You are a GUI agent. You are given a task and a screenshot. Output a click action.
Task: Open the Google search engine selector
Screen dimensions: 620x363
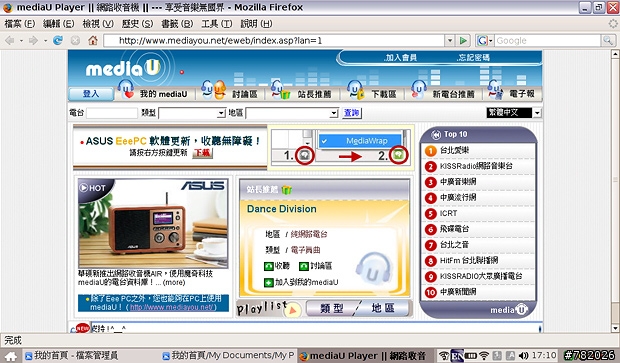(485, 40)
